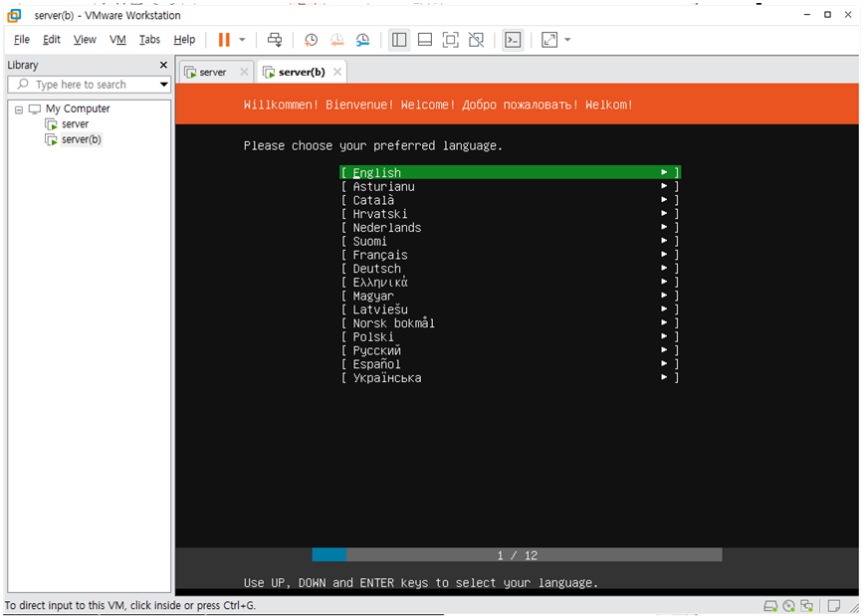Enter full screen mode icon
Viewport: 867px width, 616px height.
pyautogui.click(x=450, y=39)
